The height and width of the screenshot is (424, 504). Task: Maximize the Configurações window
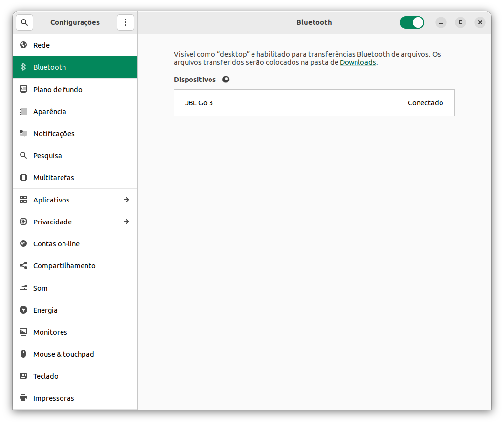(x=460, y=22)
